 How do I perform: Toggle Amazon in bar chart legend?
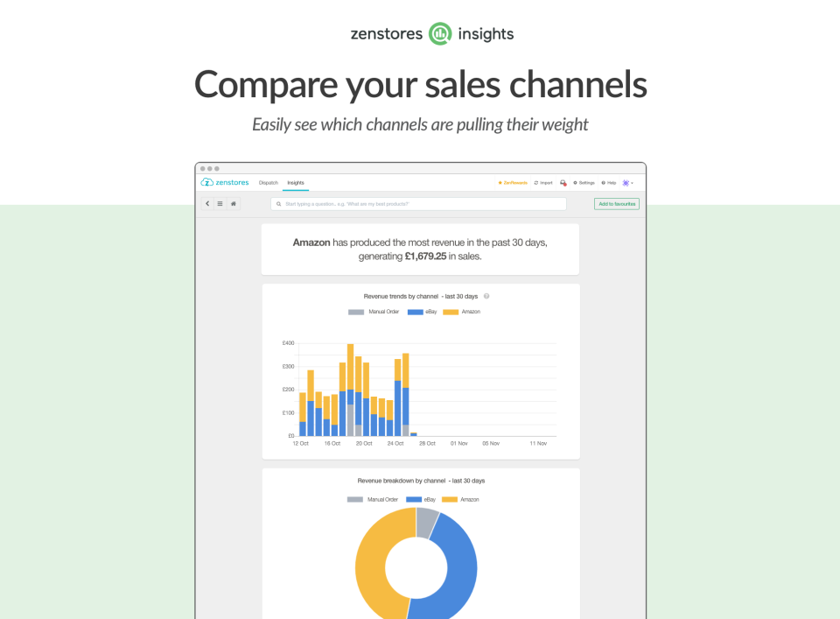tap(462, 312)
